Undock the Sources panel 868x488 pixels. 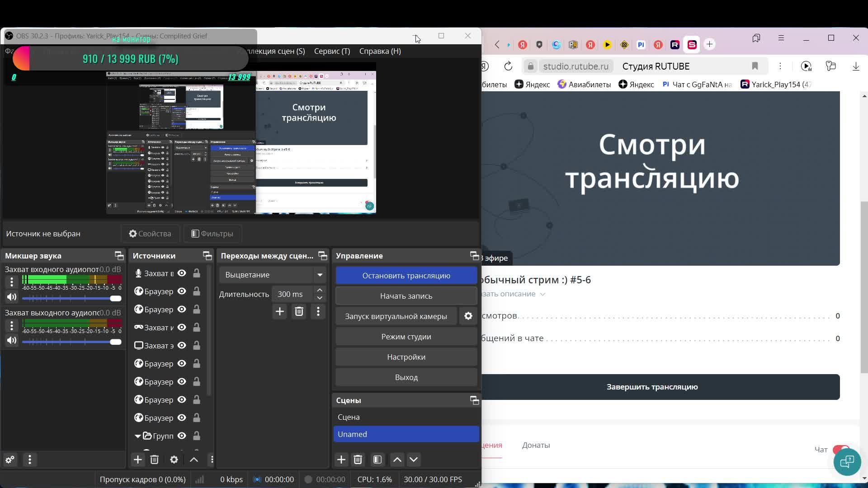coord(207,256)
